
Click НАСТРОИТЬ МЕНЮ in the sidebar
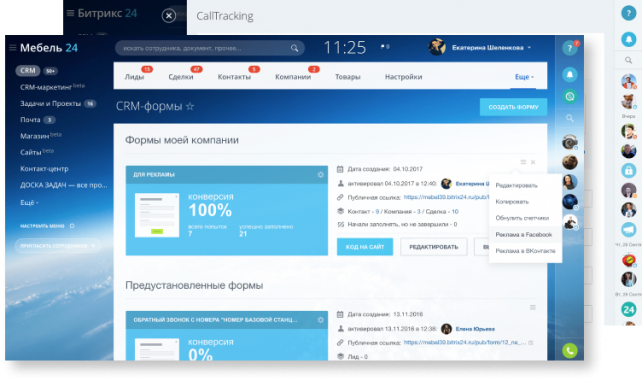42,226
